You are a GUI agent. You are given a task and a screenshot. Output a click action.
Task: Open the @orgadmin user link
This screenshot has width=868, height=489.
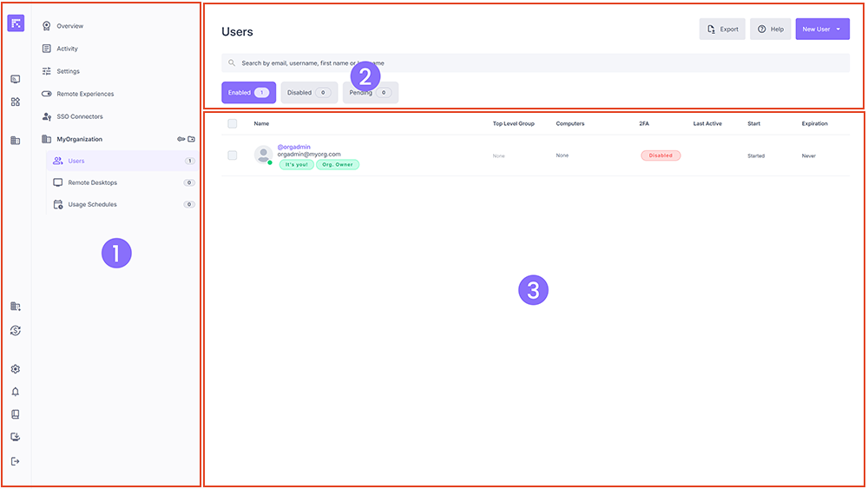[x=293, y=147]
